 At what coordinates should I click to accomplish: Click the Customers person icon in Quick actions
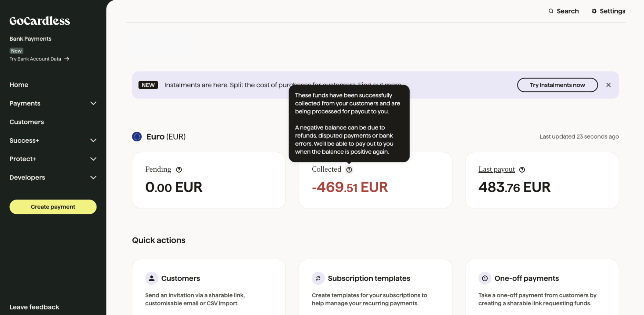pos(151,278)
